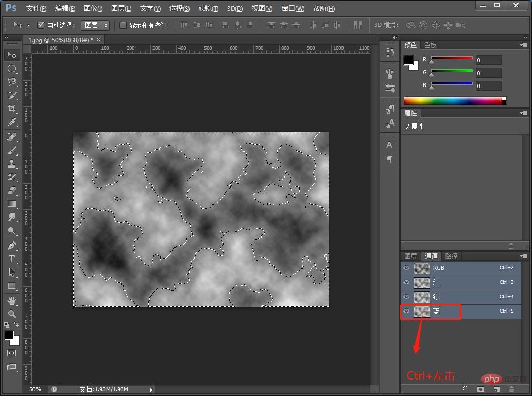Load channel as selection icon
Viewport: 532px width, 396px height.
[x=466, y=389]
